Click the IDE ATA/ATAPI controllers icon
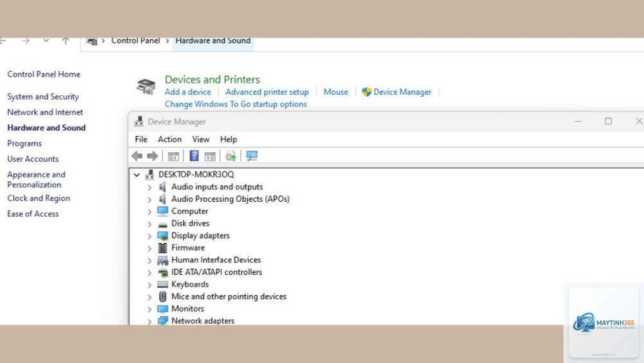 163,273
